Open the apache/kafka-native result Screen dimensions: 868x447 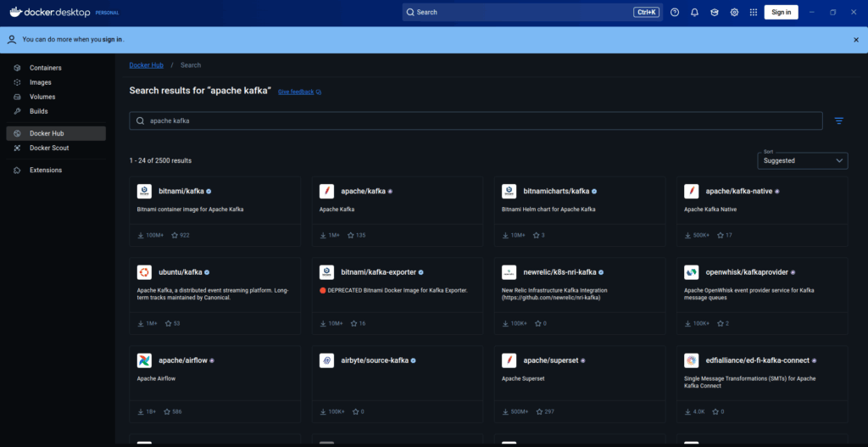[x=762, y=211]
